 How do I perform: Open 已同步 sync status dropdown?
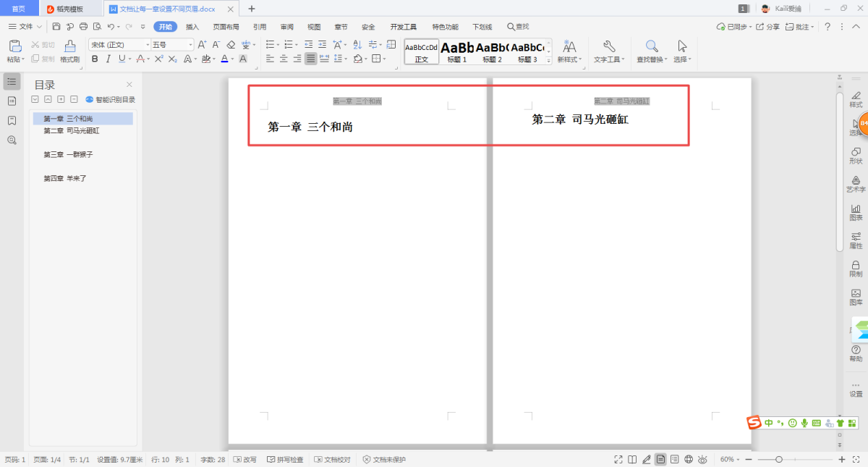(734, 27)
